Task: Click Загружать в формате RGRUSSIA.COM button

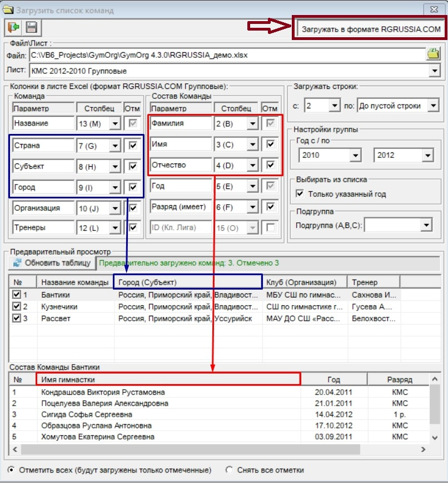Action: (x=371, y=29)
